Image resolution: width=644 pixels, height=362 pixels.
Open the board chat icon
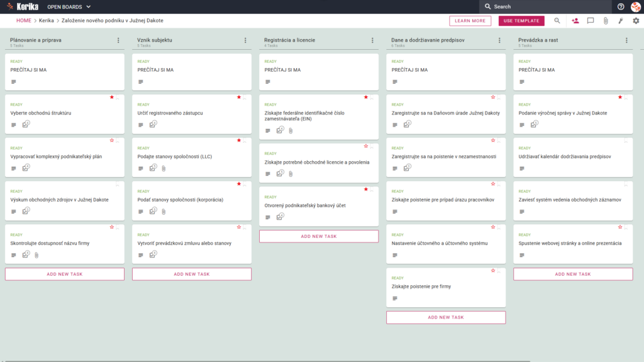[x=590, y=21]
